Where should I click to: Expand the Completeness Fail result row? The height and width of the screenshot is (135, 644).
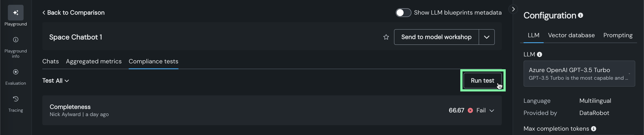click(x=492, y=111)
